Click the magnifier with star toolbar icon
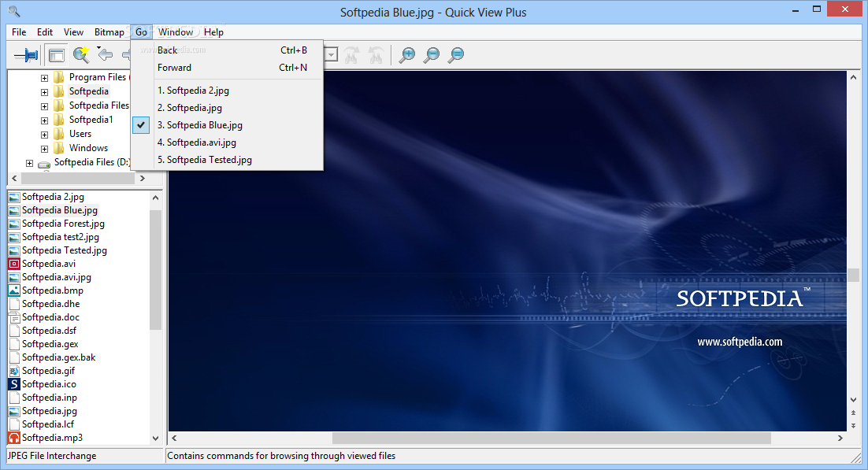868x470 pixels. [x=81, y=54]
